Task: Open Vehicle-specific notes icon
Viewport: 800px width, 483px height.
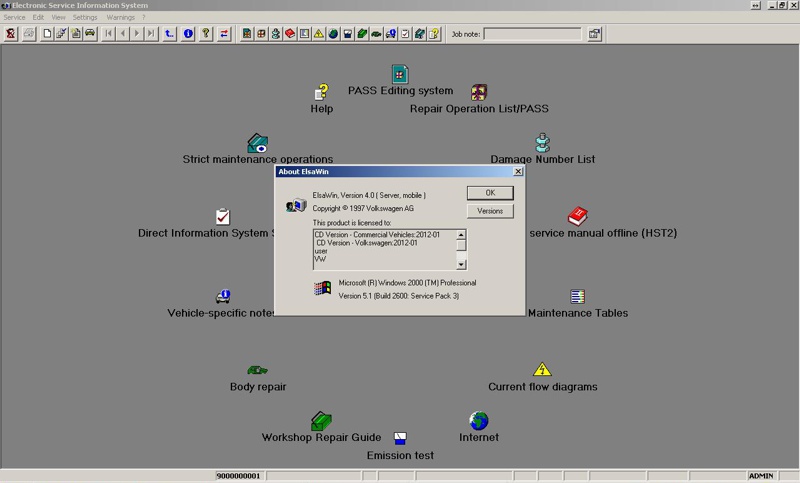Action: pyautogui.click(x=223, y=296)
